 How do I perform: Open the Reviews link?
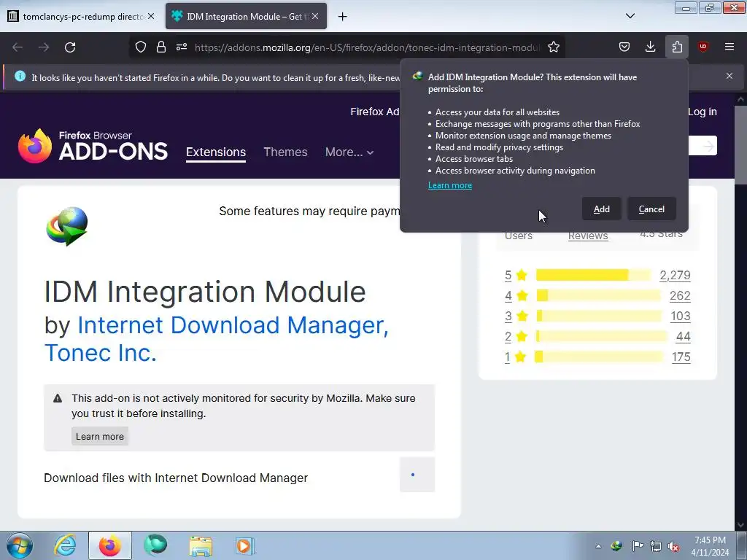click(x=588, y=236)
